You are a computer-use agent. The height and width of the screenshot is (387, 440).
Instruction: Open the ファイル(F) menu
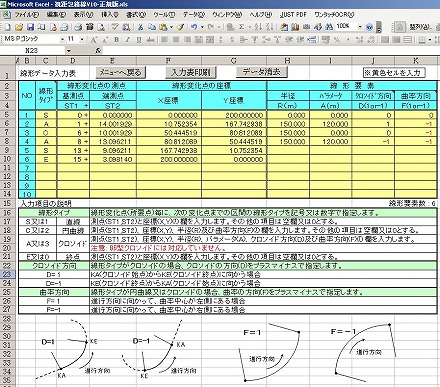26,15
